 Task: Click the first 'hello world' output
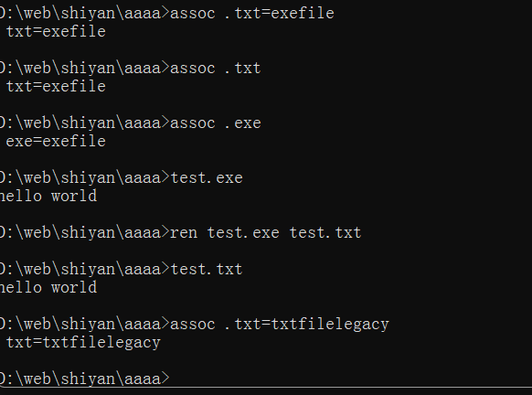coord(48,197)
